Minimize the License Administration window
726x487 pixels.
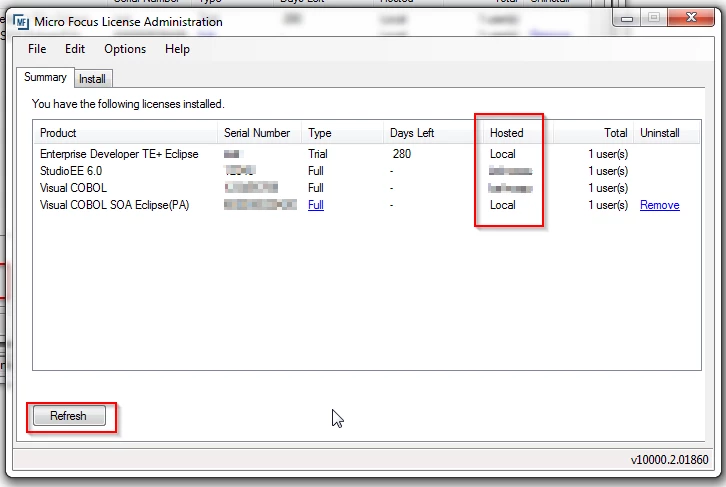(x=627, y=18)
